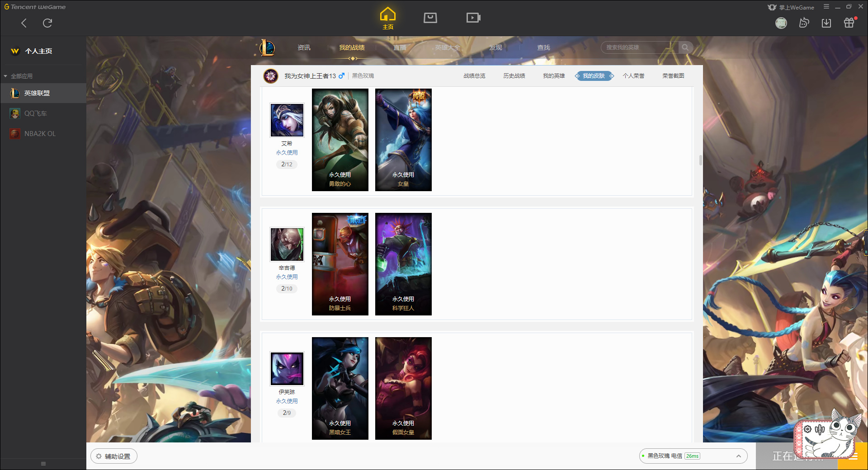Click the 搜索我的英雄 search field
This screenshot has height=470, width=868.
click(x=640, y=47)
